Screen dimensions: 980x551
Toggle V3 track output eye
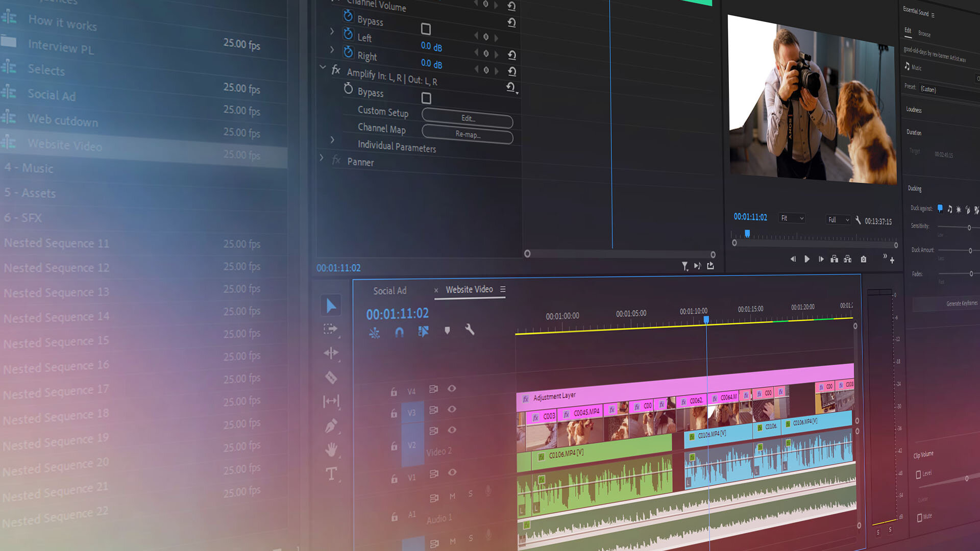coord(452,409)
